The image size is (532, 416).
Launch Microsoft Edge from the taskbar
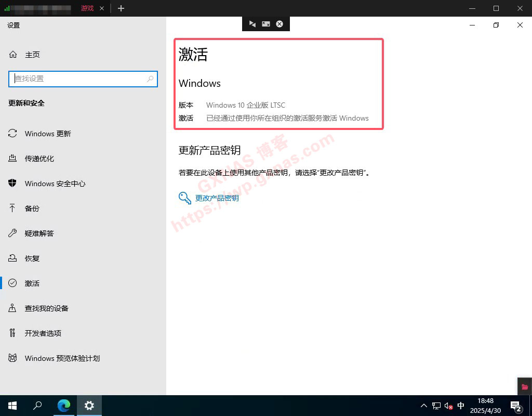point(63,406)
